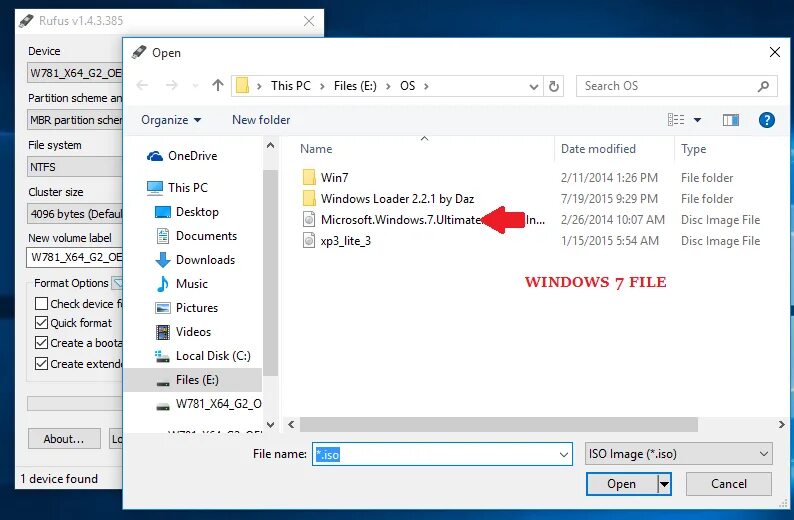Click Rufus New volume label field
The width and height of the screenshot is (794, 520).
74,257
